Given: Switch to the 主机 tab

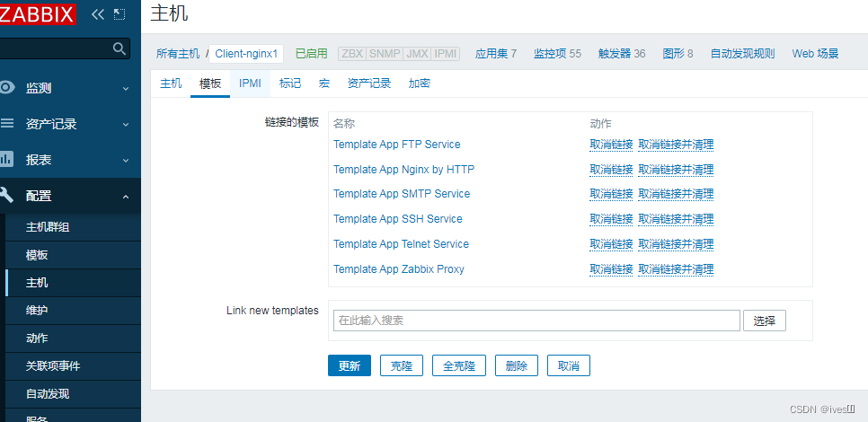Looking at the screenshot, I should tap(171, 84).
